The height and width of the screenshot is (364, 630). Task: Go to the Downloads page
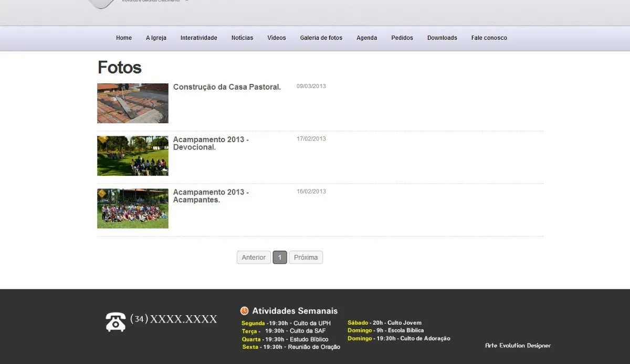[x=442, y=38]
